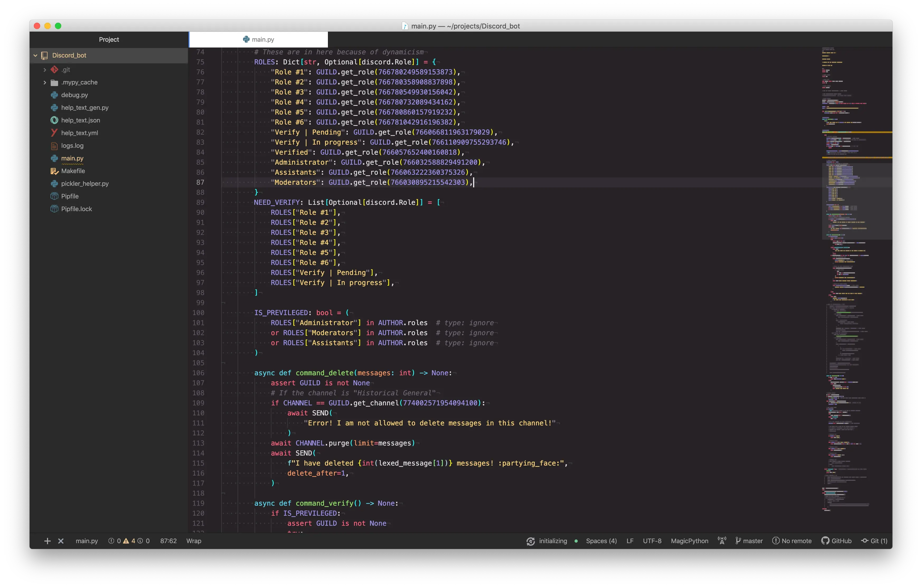Click the initializing language server sync icon
The width and height of the screenshot is (922, 588).
point(531,541)
